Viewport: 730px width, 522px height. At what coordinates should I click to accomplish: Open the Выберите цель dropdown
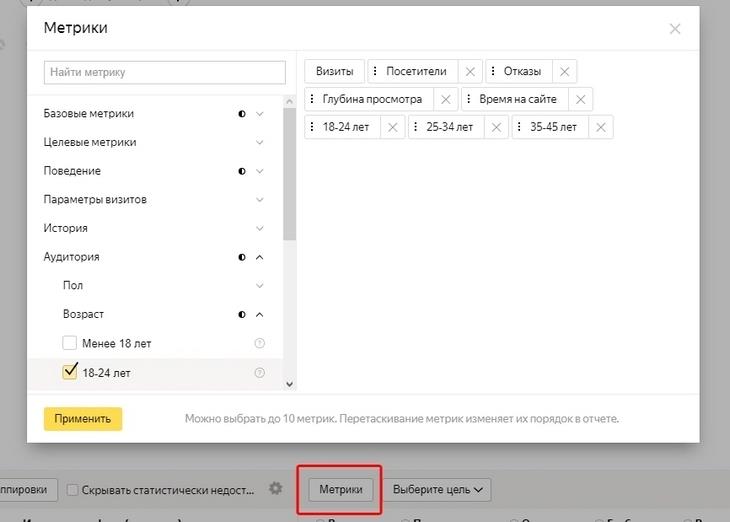click(437, 490)
